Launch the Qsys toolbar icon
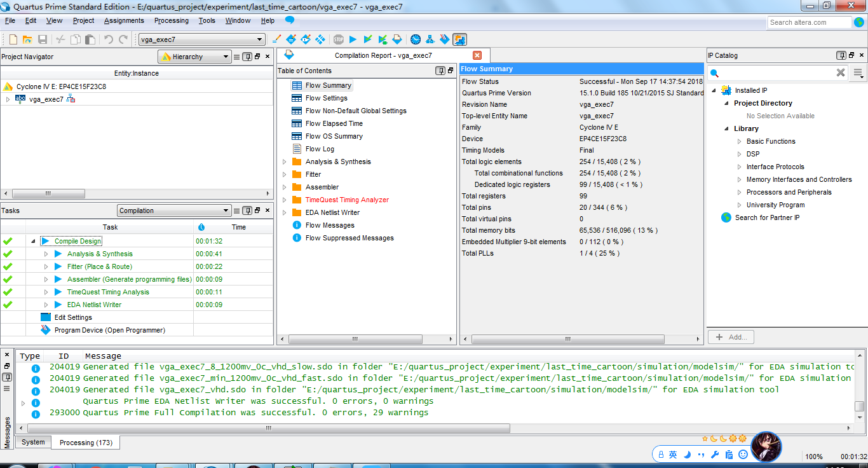This screenshot has height=468, width=868. (x=459, y=39)
